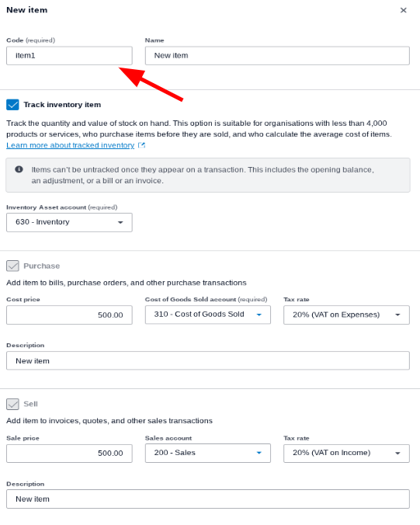The height and width of the screenshot is (525, 420).
Task: Click the Purchase section label text
Action: click(x=41, y=266)
